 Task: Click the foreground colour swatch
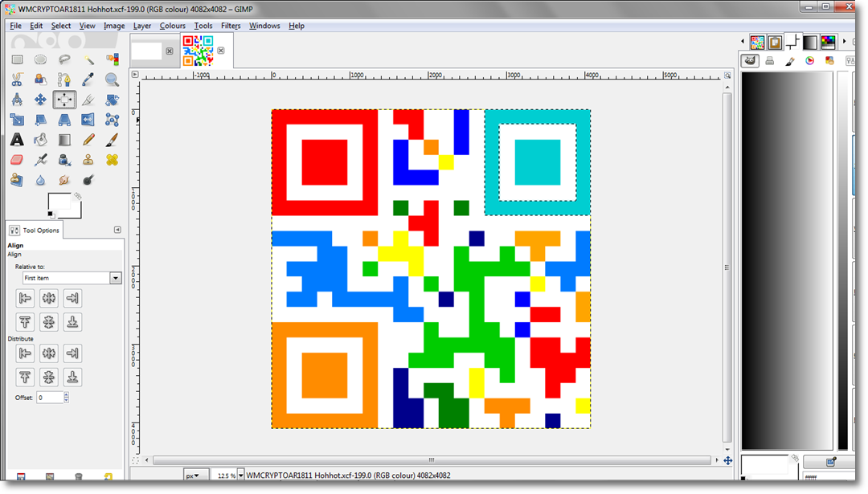pos(59,202)
